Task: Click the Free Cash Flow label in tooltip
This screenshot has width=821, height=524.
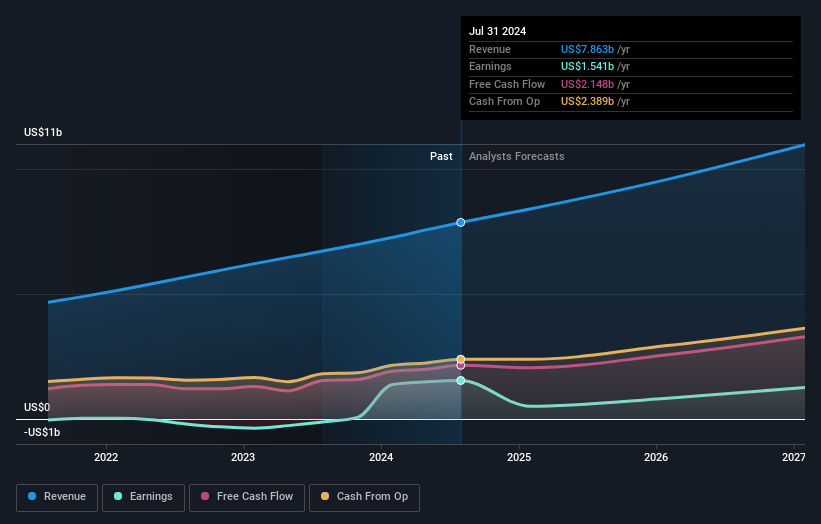Action: tap(507, 84)
